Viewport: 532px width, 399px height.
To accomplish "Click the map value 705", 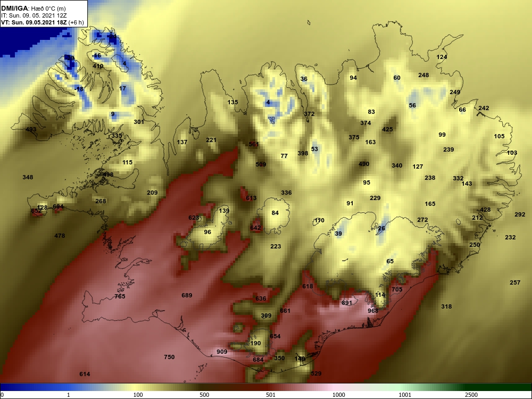I will pos(397,289).
